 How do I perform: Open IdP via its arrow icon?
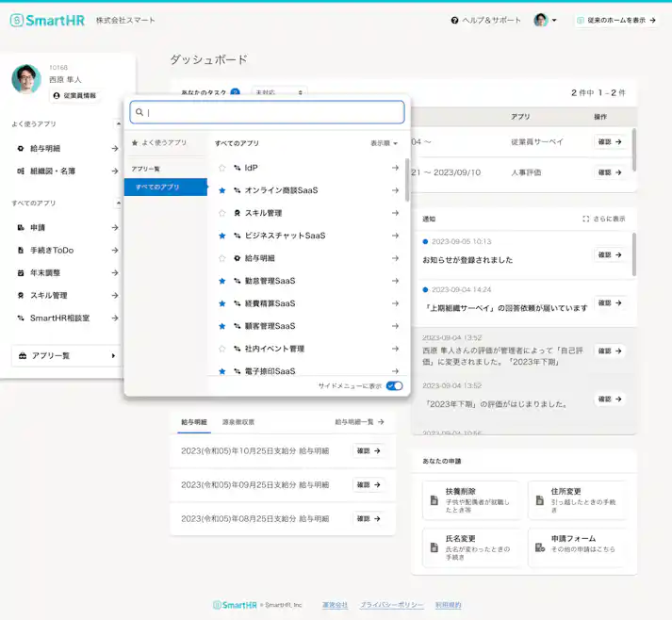[x=395, y=168]
